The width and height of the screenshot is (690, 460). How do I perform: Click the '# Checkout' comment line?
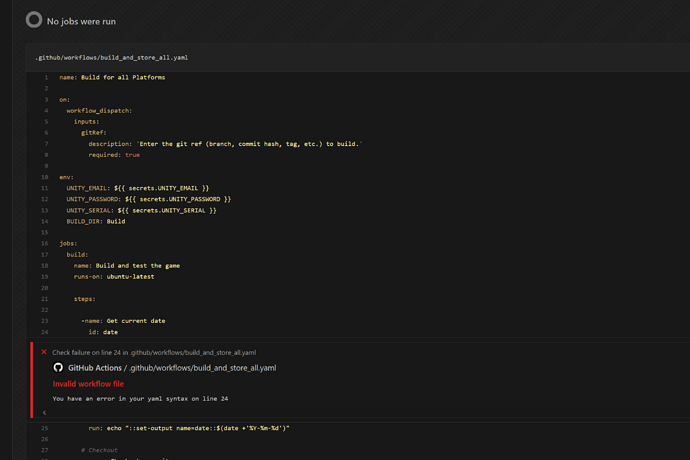99,450
